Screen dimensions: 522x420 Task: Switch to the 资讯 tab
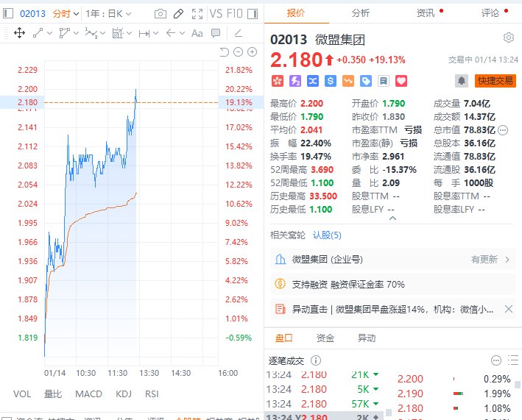click(x=426, y=13)
